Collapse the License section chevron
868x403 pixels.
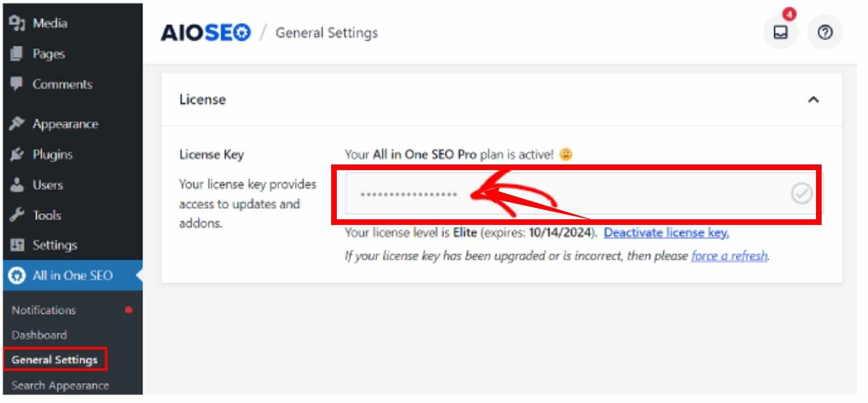813,99
